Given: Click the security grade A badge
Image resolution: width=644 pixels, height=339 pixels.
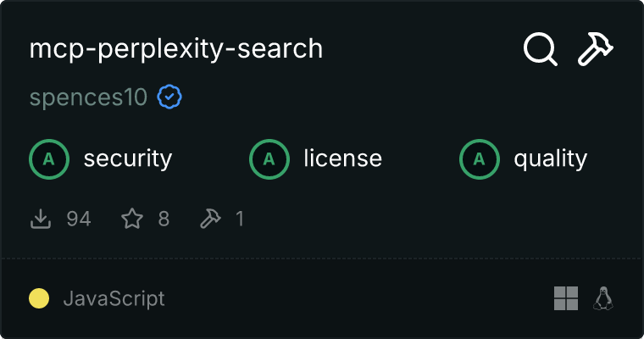Looking at the screenshot, I should tap(49, 158).
